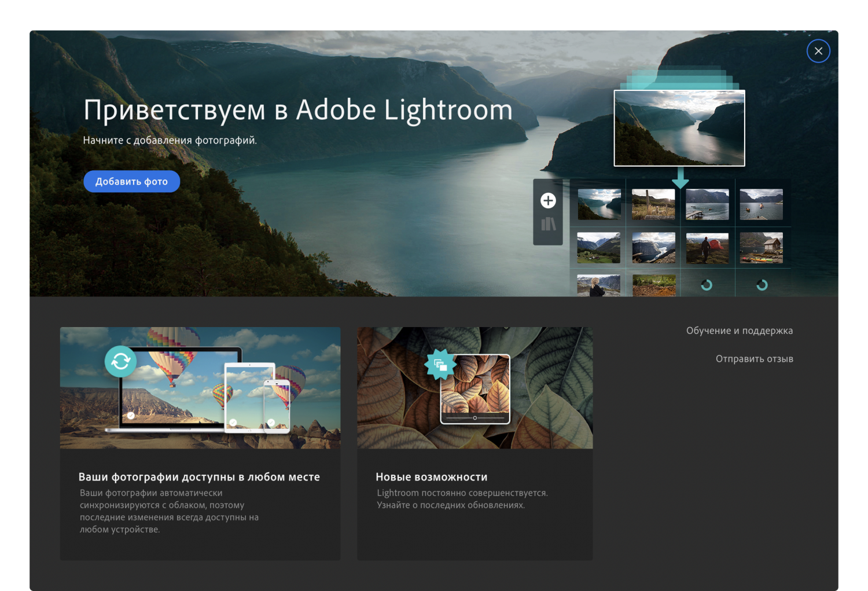Click the Новые возможности heading

pyautogui.click(x=432, y=477)
